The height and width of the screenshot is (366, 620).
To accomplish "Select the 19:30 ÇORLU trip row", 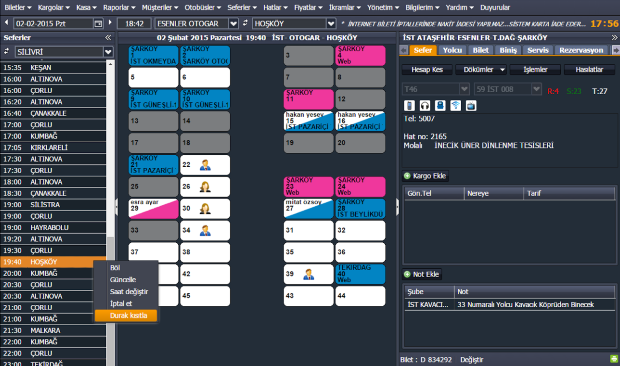I will 53,251.
